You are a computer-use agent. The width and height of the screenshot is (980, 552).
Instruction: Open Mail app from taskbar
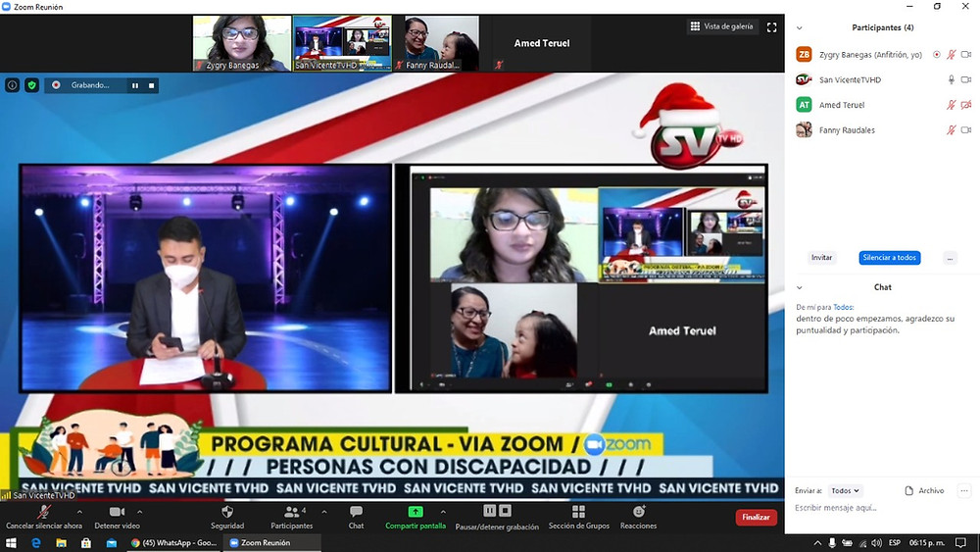point(112,542)
